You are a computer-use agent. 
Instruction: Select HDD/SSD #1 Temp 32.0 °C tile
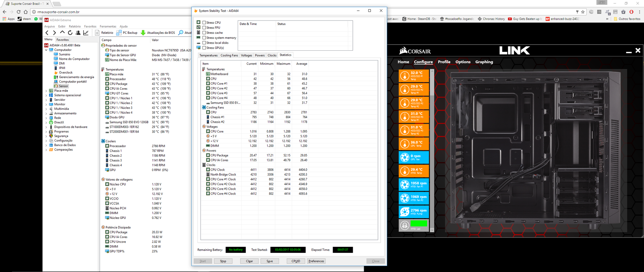click(x=414, y=76)
